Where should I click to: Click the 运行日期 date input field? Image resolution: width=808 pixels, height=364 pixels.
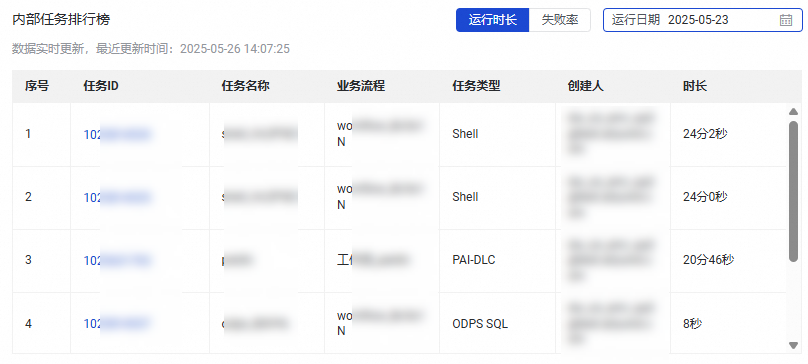(703, 20)
